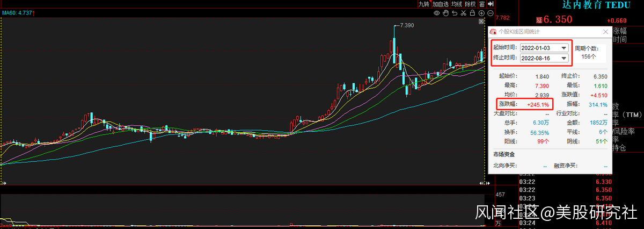Select the hand pan tool
Screen dimensions: 644x229
(446, 13)
